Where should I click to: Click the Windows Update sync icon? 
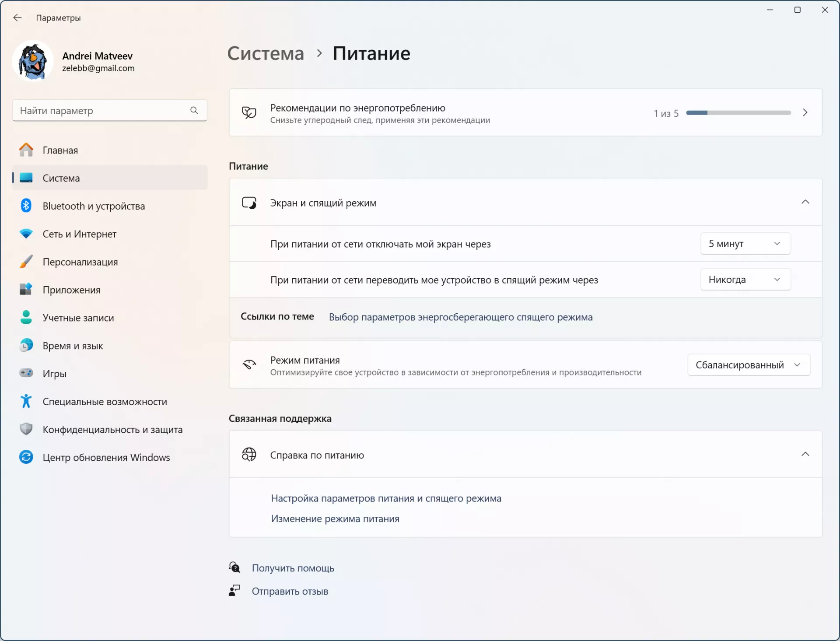click(x=26, y=457)
